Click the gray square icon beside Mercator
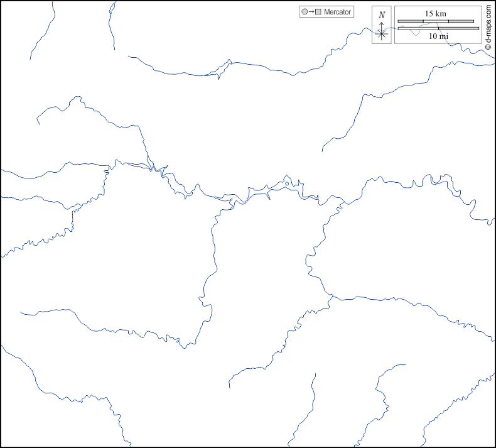This screenshot has height=448, width=496. (318, 12)
